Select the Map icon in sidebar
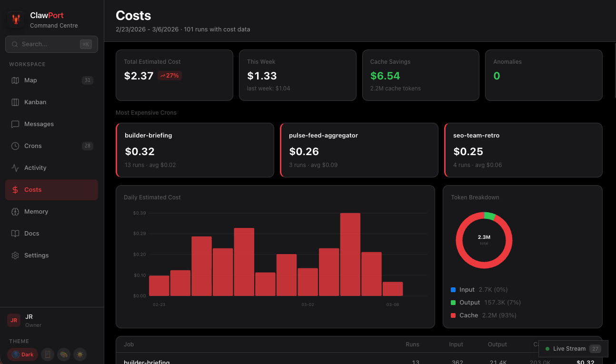616x364 pixels. point(15,80)
